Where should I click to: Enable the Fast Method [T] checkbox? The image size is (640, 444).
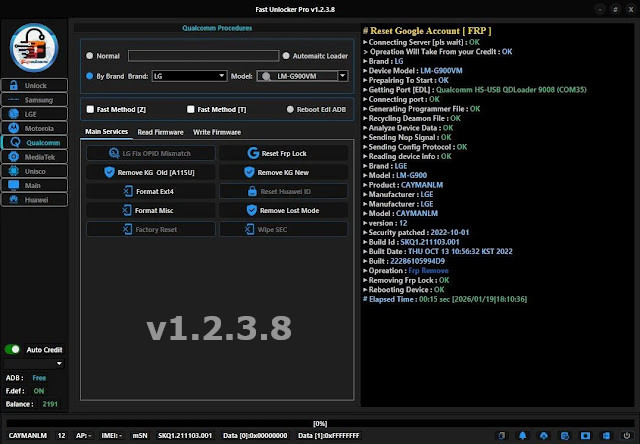click(x=191, y=109)
